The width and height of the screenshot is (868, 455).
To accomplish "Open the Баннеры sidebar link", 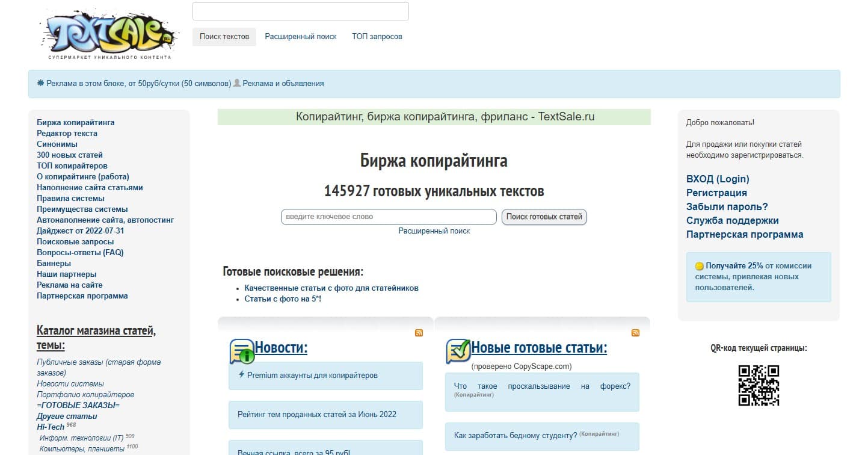I will click(54, 264).
